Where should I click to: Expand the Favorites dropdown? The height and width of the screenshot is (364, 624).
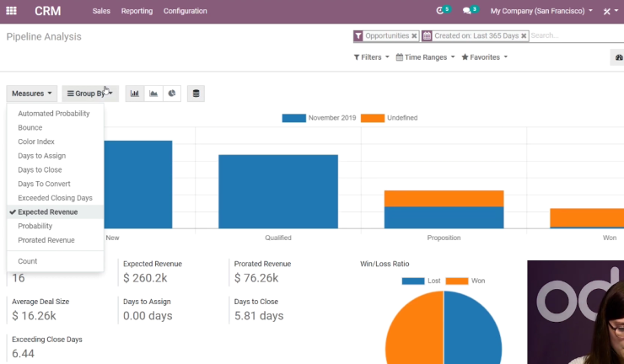484,57
